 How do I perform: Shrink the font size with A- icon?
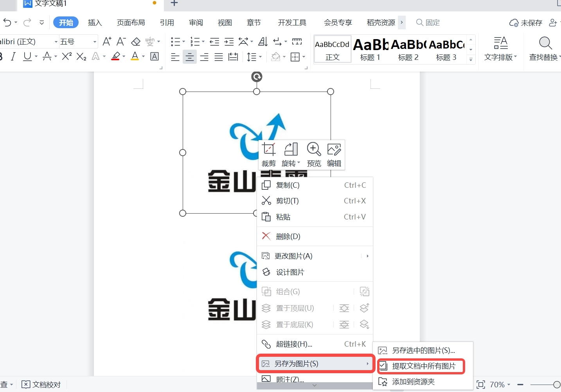tap(121, 41)
